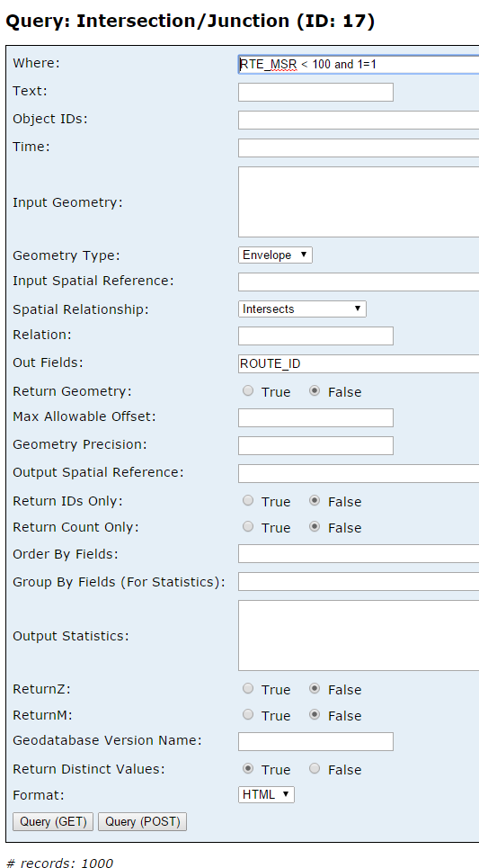This screenshot has width=479, height=868.
Task: Set Return Distinct Values to True
Action: point(248,768)
